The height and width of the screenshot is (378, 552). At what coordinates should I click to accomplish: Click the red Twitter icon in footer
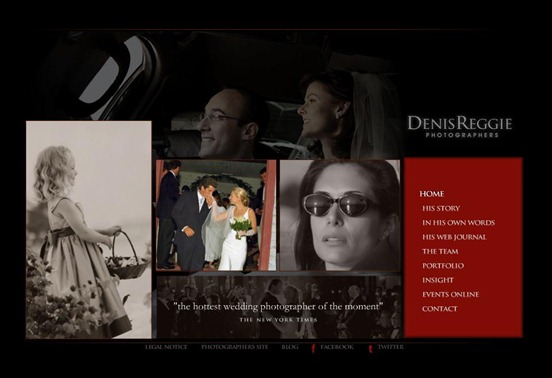pyautogui.click(x=370, y=348)
